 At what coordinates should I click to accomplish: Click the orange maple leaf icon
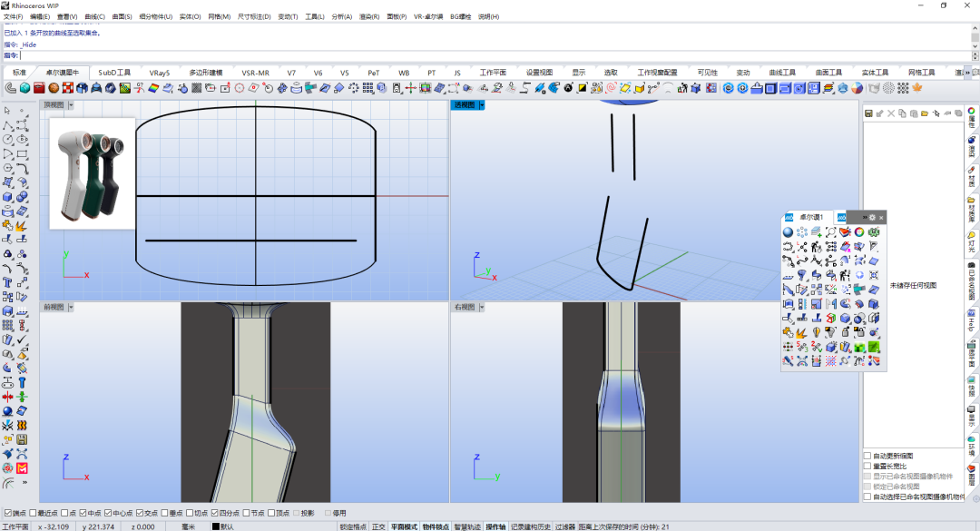tap(917, 88)
